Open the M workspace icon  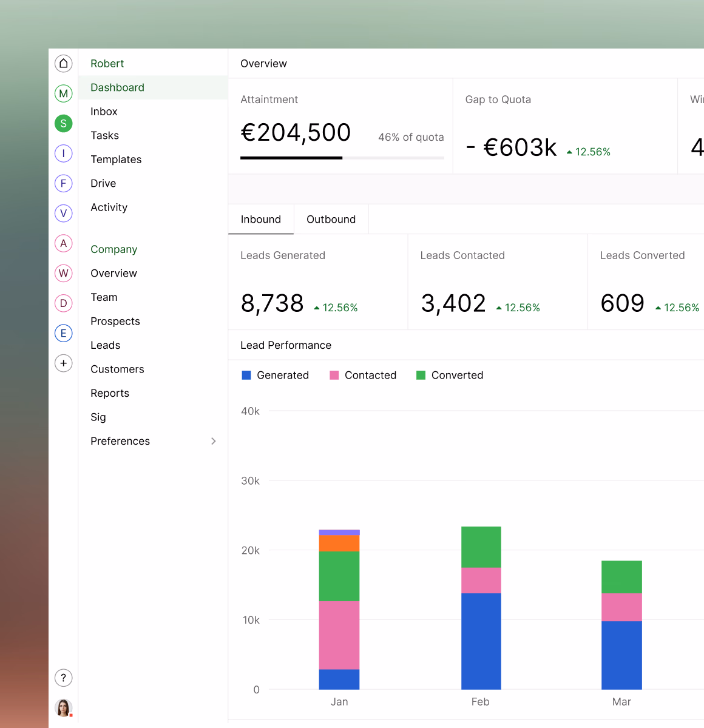click(63, 93)
